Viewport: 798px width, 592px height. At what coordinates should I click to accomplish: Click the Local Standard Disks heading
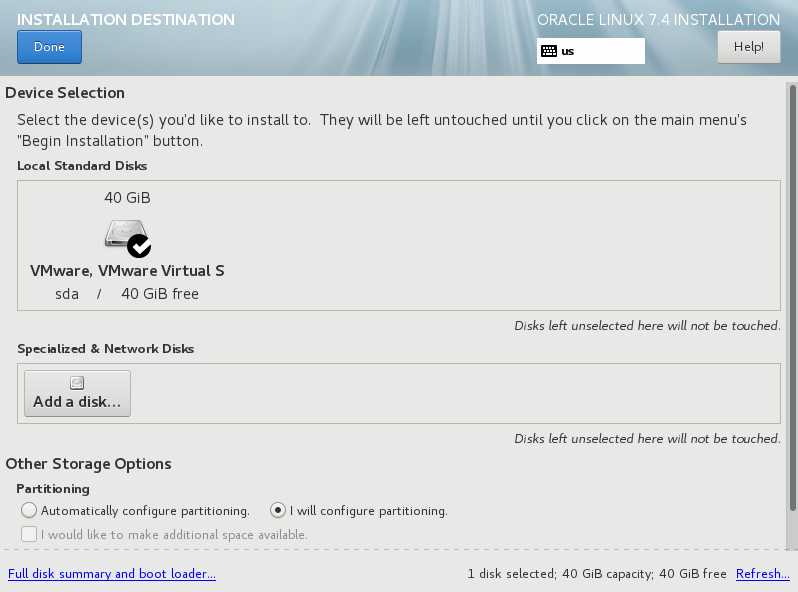tap(82, 166)
